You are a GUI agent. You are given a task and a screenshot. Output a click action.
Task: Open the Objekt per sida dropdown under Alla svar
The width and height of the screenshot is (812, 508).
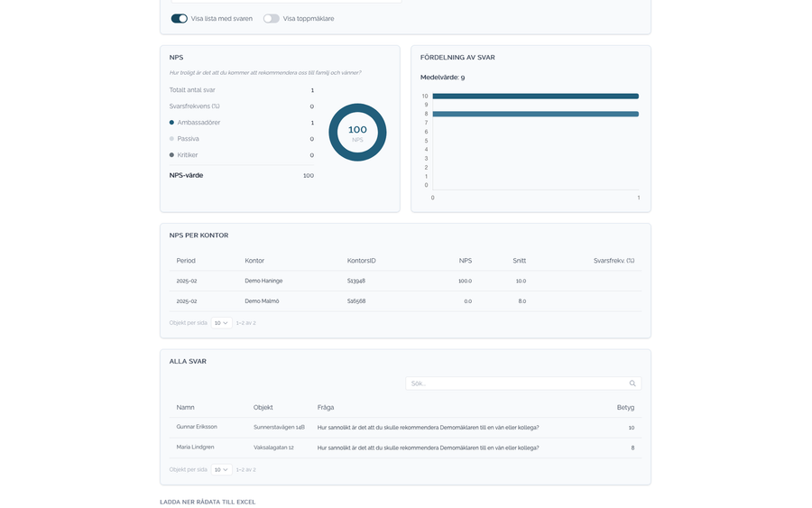(221, 470)
